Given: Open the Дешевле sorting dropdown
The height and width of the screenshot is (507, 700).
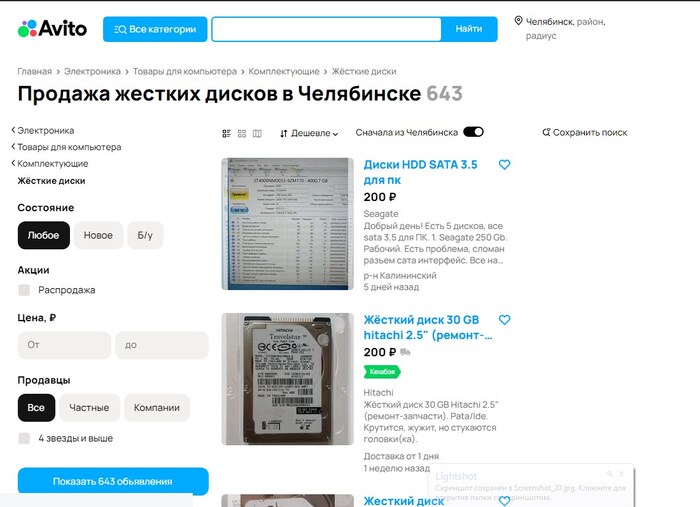Looking at the screenshot, I should (x=309, y=133).
